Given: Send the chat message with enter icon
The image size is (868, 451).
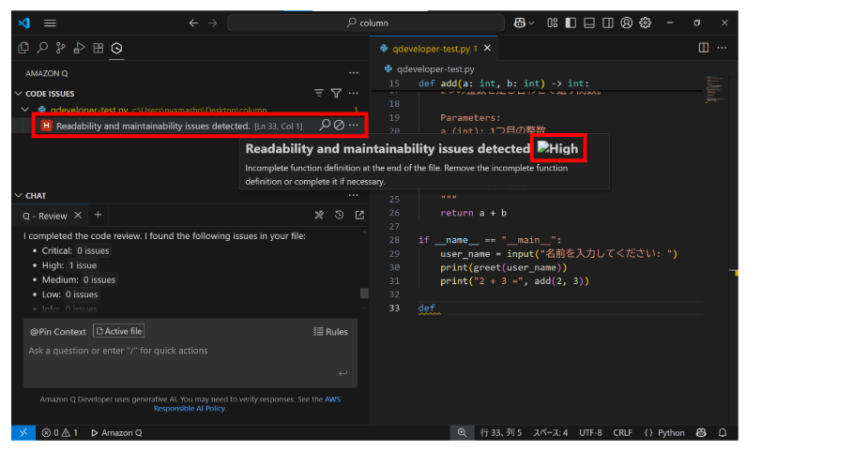Looking at the screenshot, I should (343, 373).
